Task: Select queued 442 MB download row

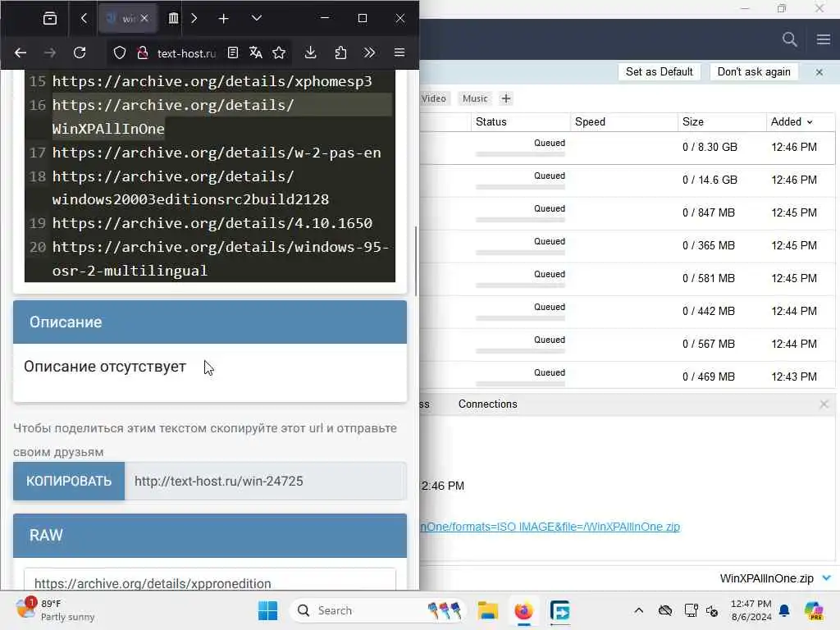Action: (628, 311)
